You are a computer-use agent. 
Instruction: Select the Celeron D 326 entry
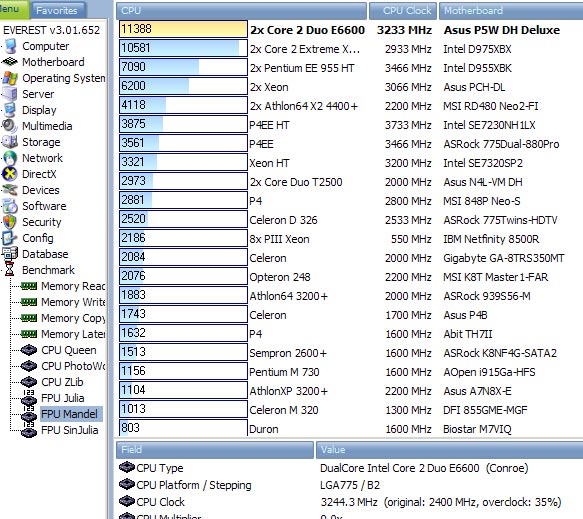[283, 220]
